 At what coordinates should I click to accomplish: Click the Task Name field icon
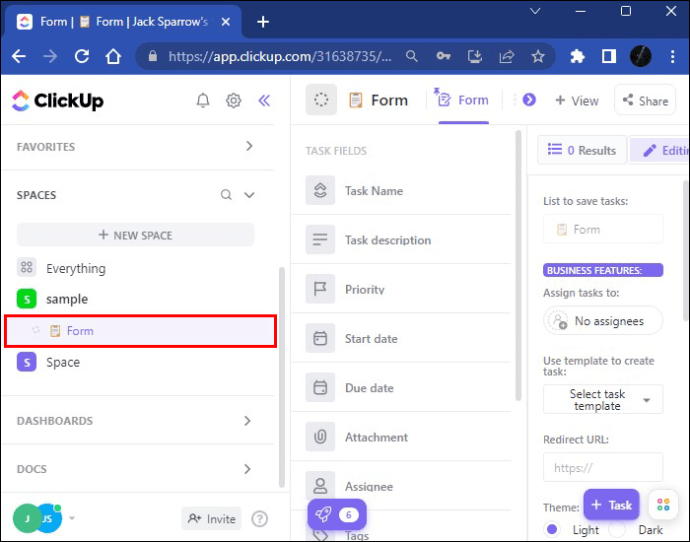tap(320, 190)
